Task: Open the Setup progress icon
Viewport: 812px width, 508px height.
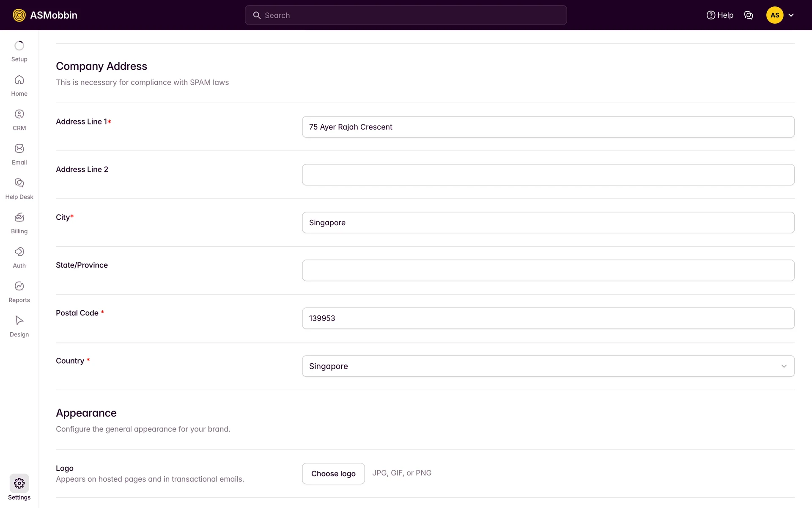Action: 19,46
